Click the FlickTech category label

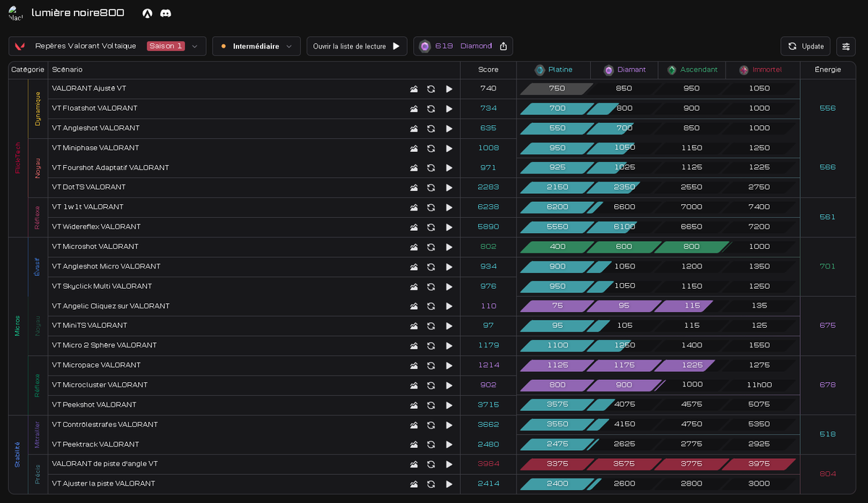click(18, 158)
